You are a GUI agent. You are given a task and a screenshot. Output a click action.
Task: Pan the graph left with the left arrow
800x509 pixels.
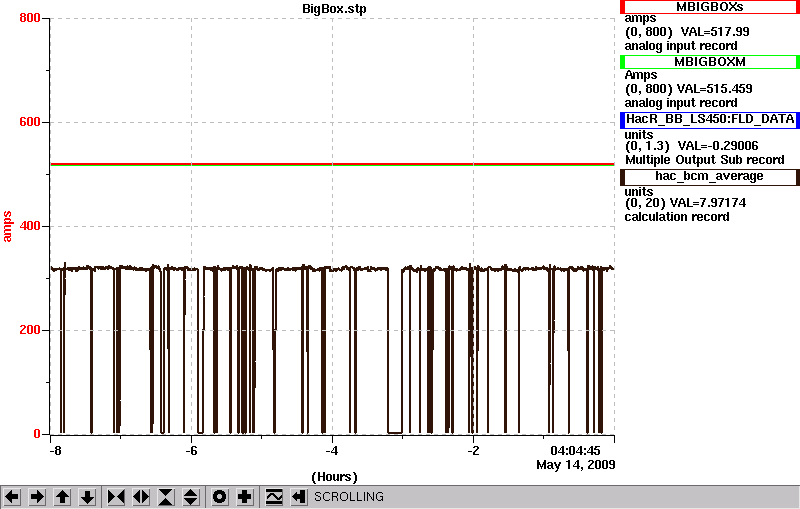[x=12, y=497]
